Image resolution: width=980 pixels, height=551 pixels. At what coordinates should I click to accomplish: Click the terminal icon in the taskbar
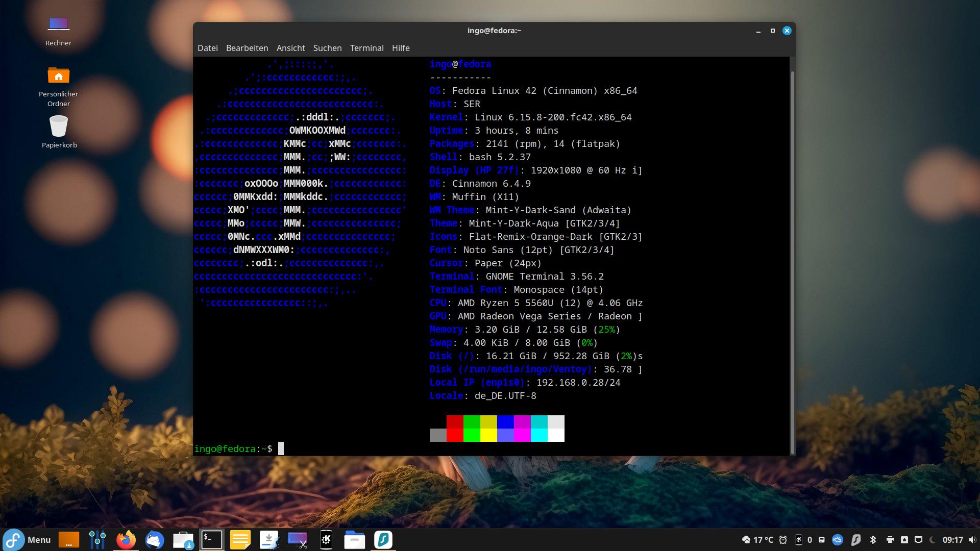(212, 540)
